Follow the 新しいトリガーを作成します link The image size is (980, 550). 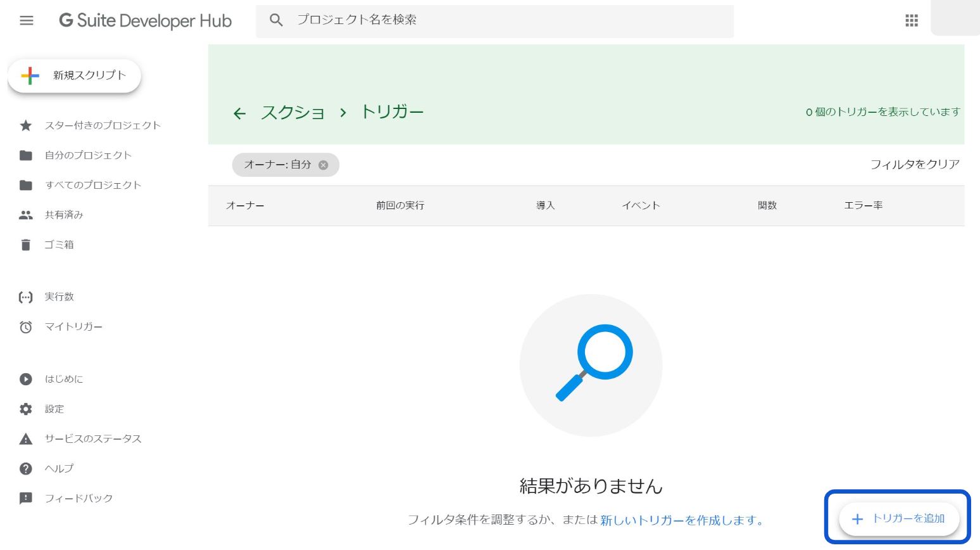coord(681,520)
